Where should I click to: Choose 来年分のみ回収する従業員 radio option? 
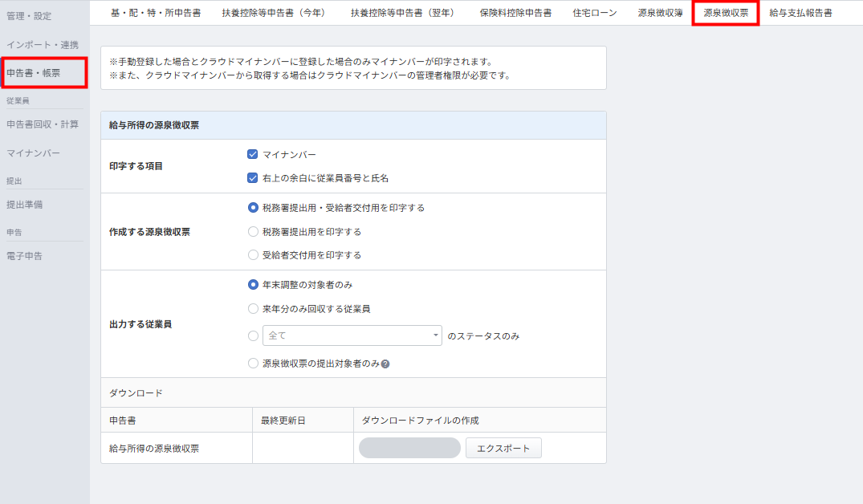[254, 309]
